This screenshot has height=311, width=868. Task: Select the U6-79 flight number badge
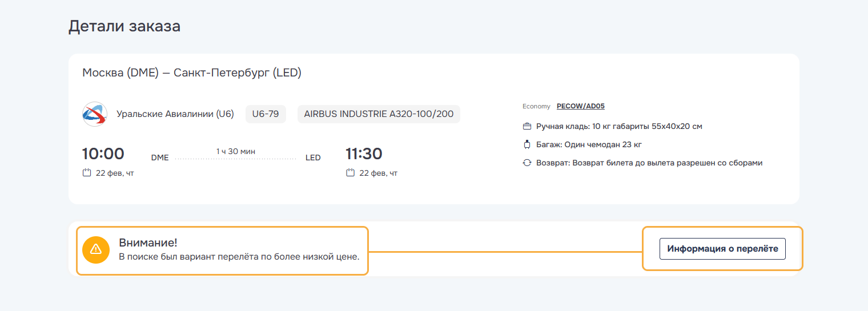[x=266, y=114]
